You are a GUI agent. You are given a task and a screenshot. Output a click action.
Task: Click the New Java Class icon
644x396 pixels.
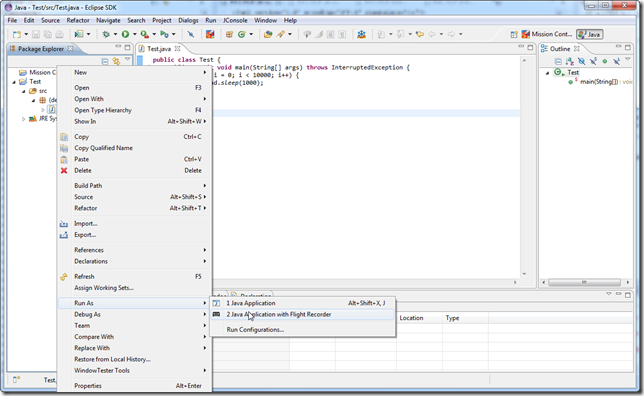pos(242,35)
